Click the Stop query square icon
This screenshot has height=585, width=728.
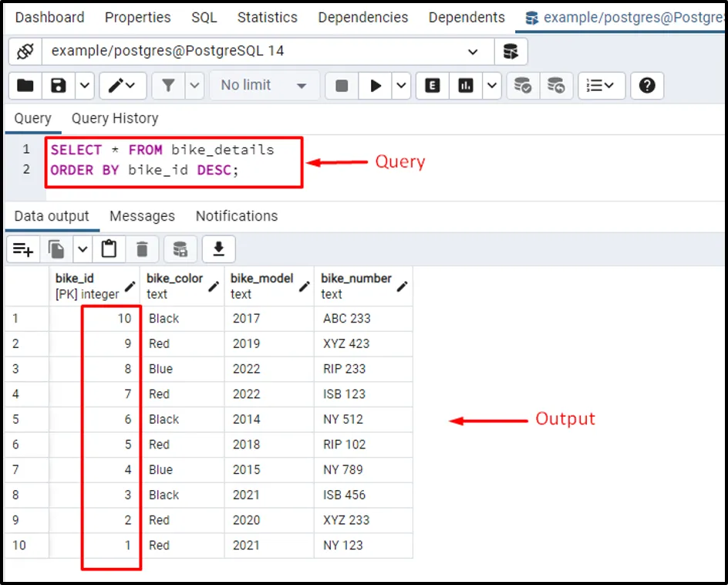point(342,86)
